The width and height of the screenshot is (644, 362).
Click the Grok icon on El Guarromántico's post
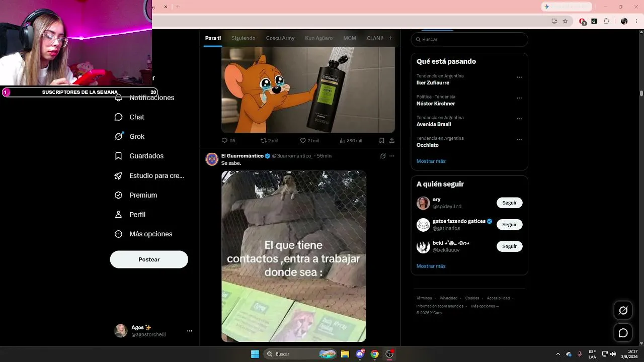[383, 156]
